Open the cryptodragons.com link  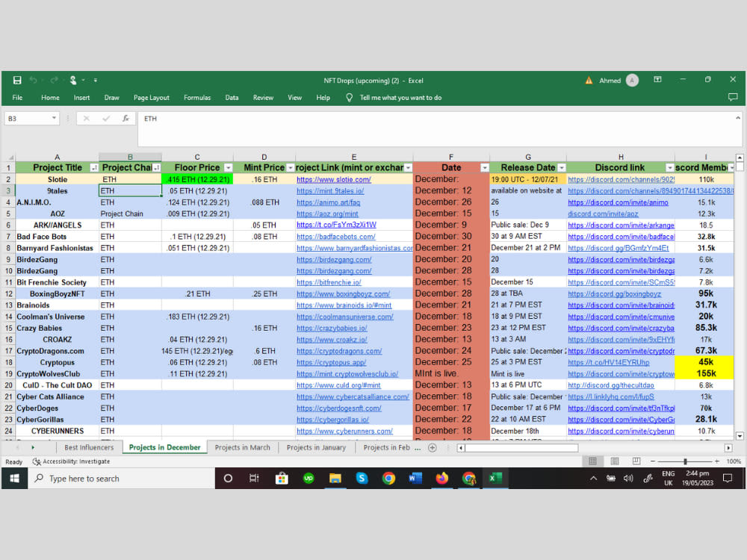[x=339, y=351]
